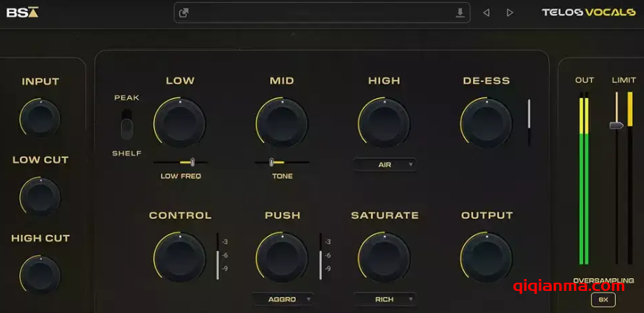Click the OVERSAMPLING label
The image size is (644, 313).
point(603,281)
